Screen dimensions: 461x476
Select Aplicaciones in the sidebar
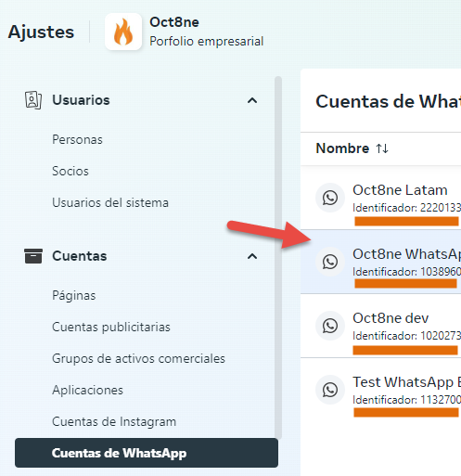87,391
